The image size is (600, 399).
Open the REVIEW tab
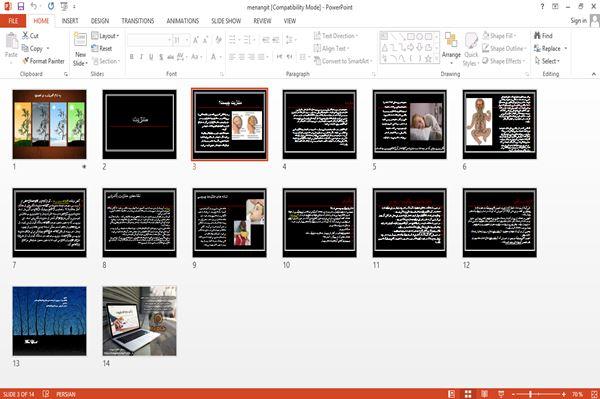262,21
